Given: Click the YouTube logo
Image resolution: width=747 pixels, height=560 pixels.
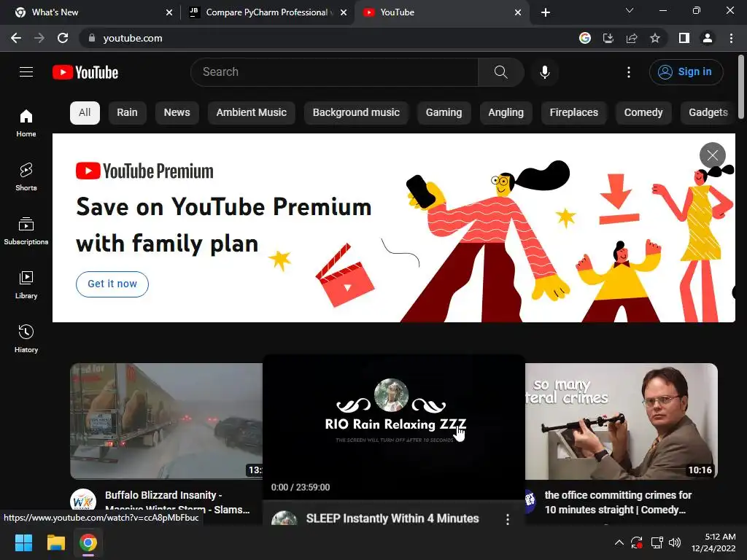Looking at the screenshot, I should pyautogui.click(x=85, y=72).
